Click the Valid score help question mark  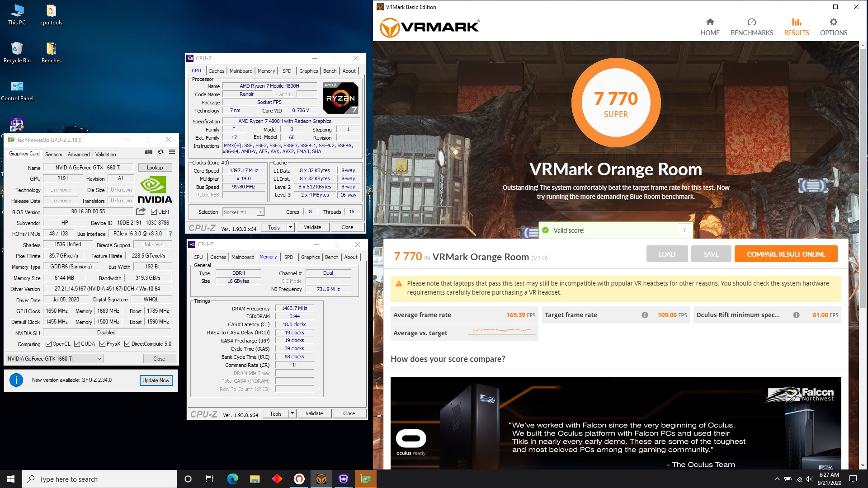coord(684,230)
